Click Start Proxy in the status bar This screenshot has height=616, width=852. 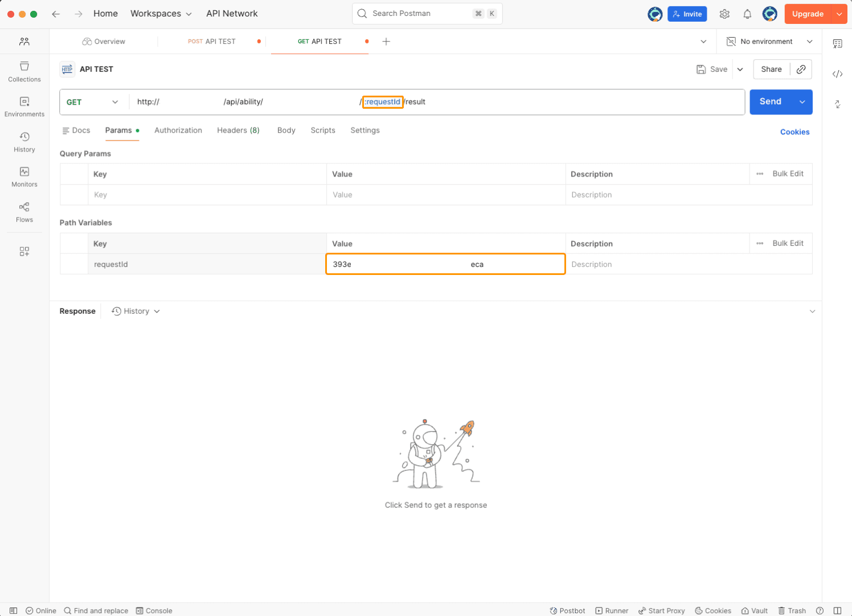click(x=661, y=610)
